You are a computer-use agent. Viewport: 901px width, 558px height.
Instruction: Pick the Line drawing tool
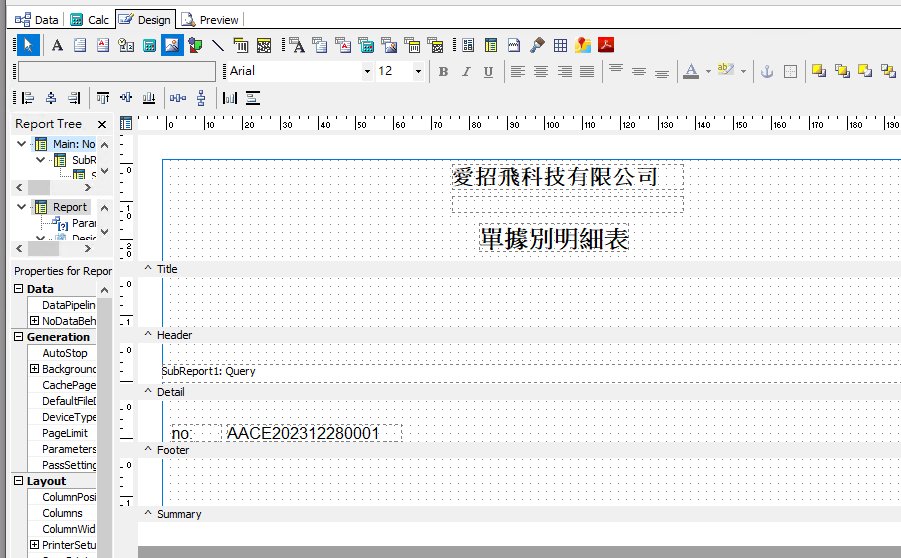pyautogui.click(x=217, y=45)
